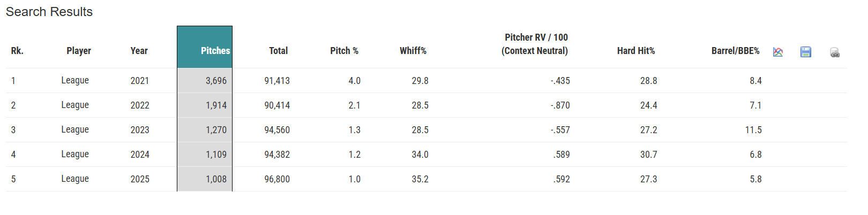Sort by the Pitches column header
The height and width of the screenshot is (215, 868).
(215, 51)
